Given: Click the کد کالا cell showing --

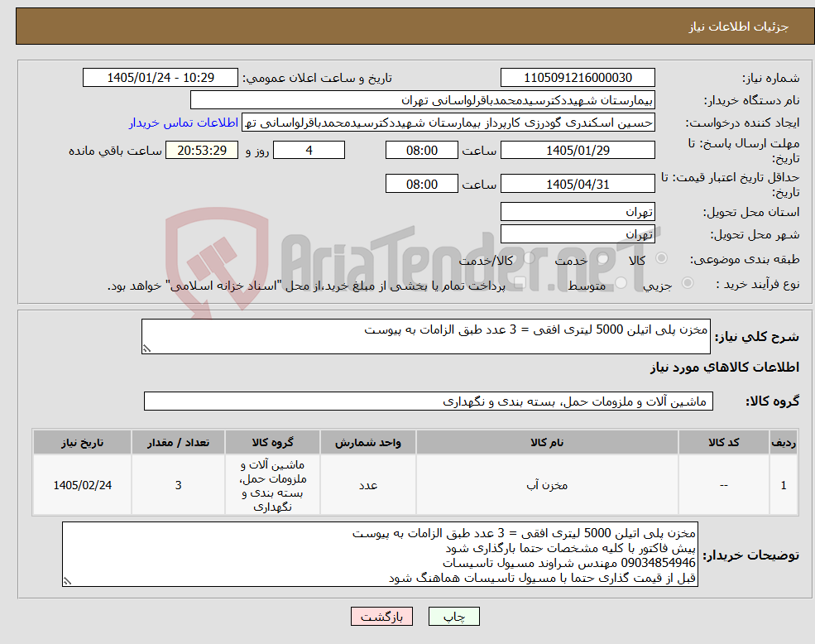Looking at the screenshot, I should point(723,485).
